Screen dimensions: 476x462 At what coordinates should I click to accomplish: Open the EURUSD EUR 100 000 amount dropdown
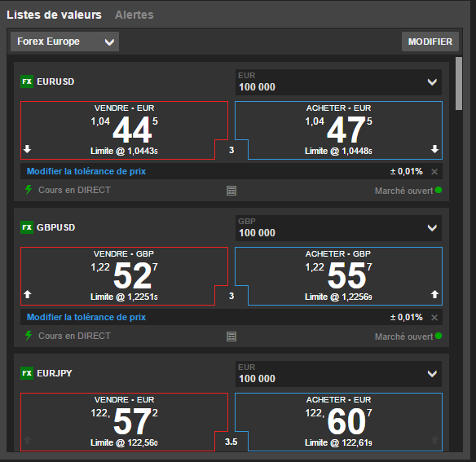point(338,82)
